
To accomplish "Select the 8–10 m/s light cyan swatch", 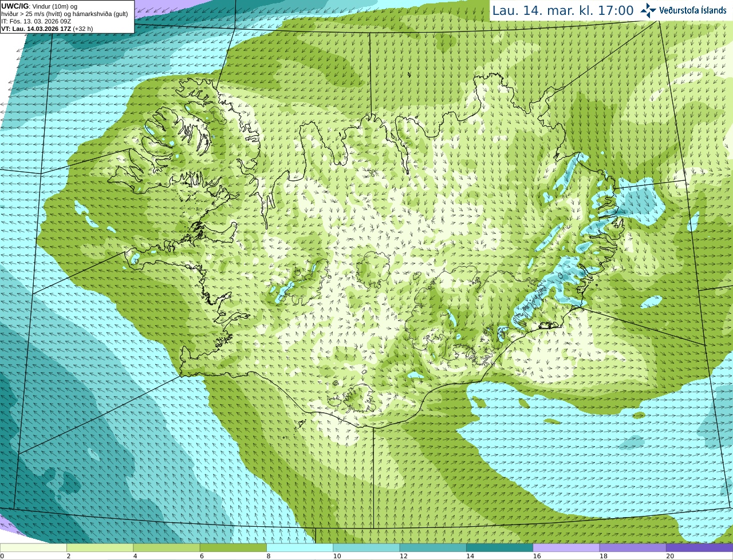I will pos(299,547).
